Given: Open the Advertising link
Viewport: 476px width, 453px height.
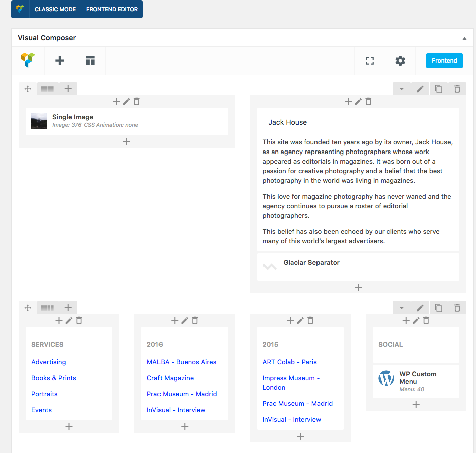Looking at the screenshot, I should click(49, 362).
